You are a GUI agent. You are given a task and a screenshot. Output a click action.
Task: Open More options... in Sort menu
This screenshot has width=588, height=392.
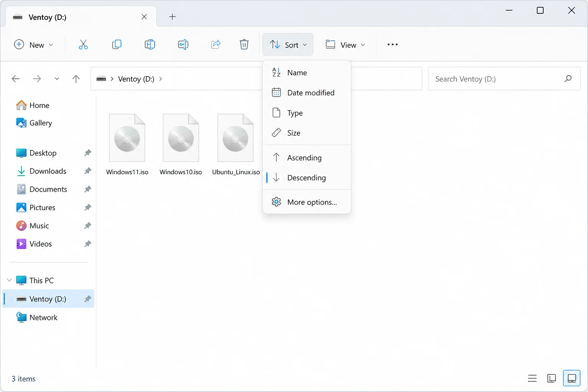pos(307,202)
